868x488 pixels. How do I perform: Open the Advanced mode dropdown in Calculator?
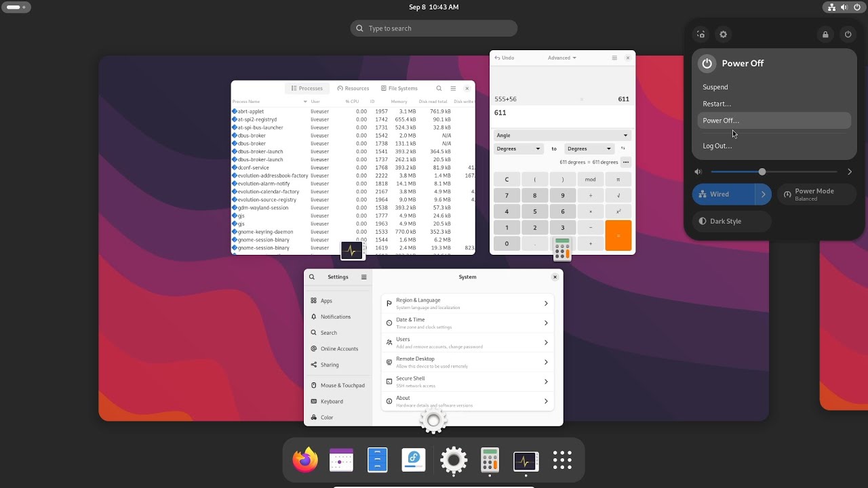click(562, 58)
